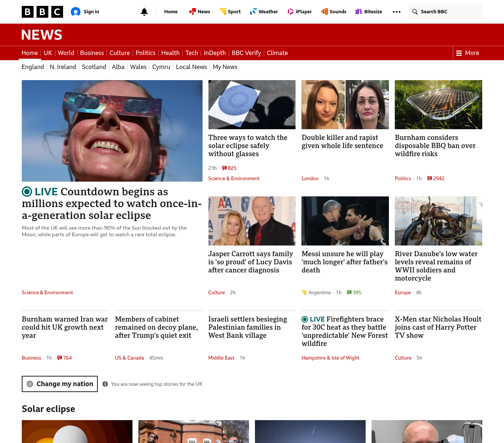Click the Sign in avatar icon
The image size is (504, 443).
click(76, 12)
